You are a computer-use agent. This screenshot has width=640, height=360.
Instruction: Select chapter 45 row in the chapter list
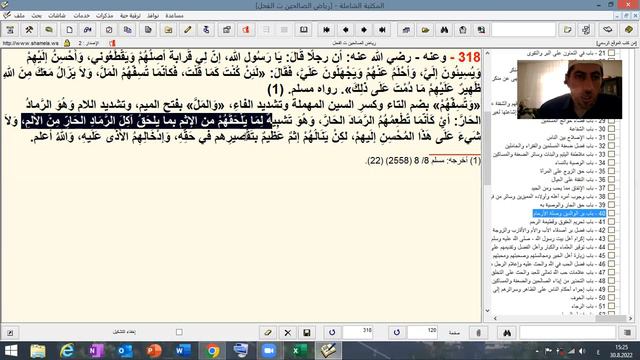point(549,256)
